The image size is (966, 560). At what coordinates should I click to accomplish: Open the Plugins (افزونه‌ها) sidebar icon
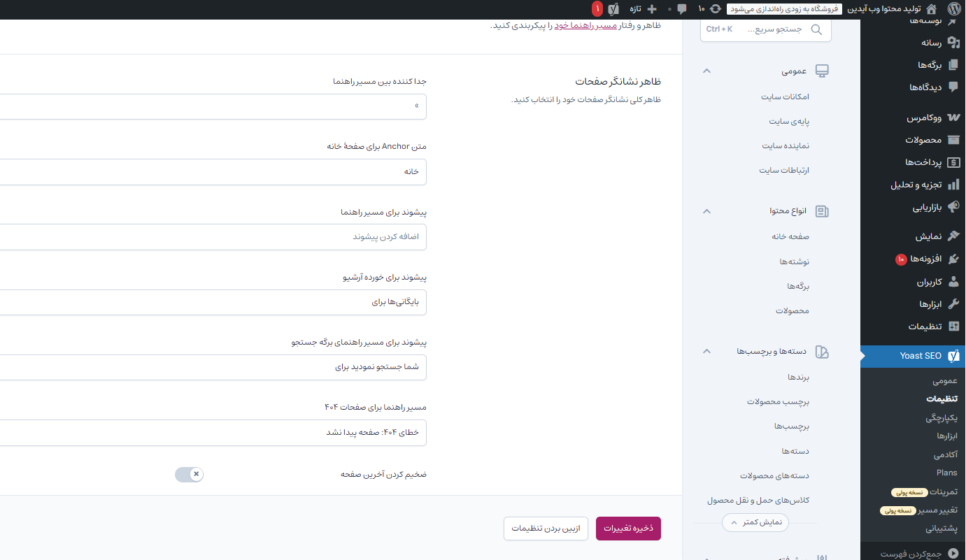(953, 259)
